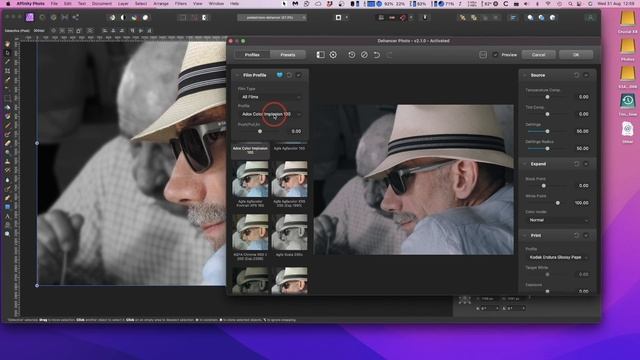Select the View hand tool in Affinity tools
Image resolution: width=640 pixels, height=360 pixels.
pyautogui.click(x=7, y=44)
